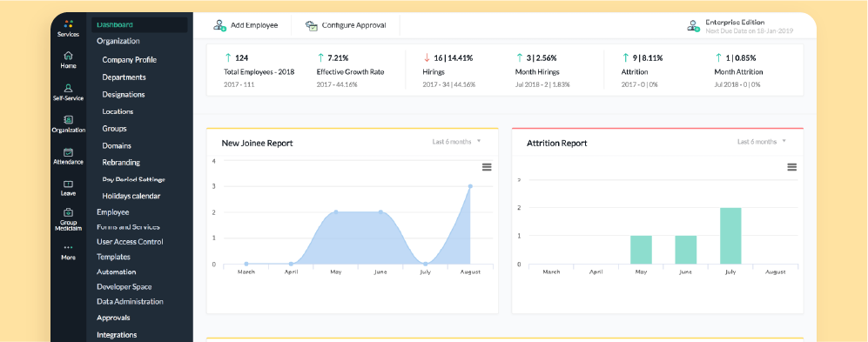Click the Jul 2018 - 2 | 1.83% text
868x342 pixels.
point(542,84)
